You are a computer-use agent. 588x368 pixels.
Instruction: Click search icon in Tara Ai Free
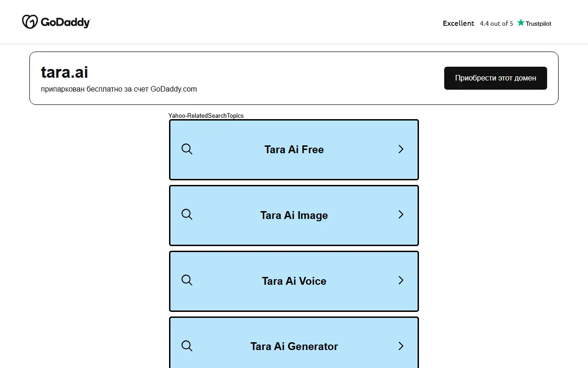pyautogui.click(x=187, y=149)
